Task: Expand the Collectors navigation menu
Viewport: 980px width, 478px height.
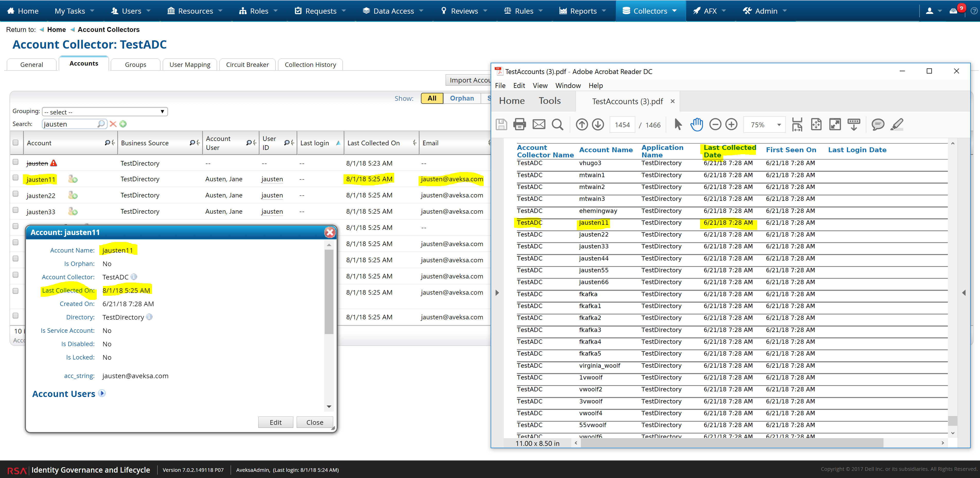Action: (x=650, y=11)
